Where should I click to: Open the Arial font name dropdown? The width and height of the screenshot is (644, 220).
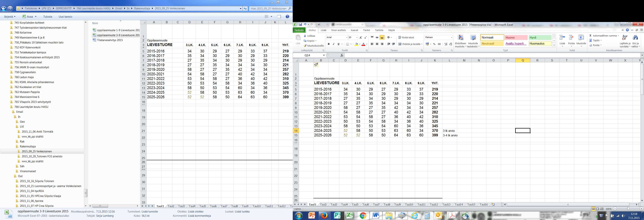coord(347,37)
